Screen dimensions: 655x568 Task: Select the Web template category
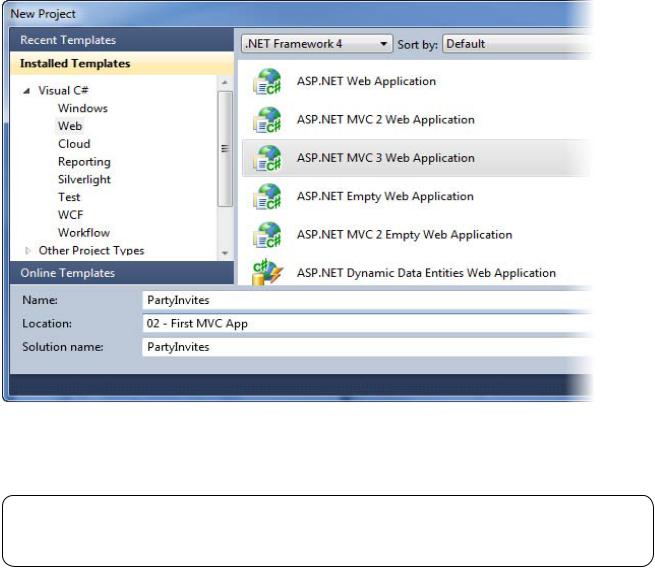(70, 126)
